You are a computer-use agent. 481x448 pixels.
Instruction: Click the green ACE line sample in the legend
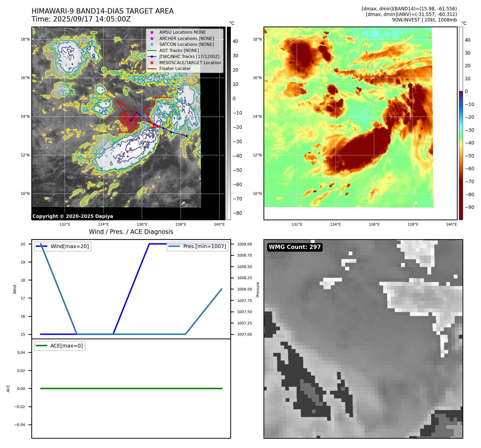tap(42, 346)
